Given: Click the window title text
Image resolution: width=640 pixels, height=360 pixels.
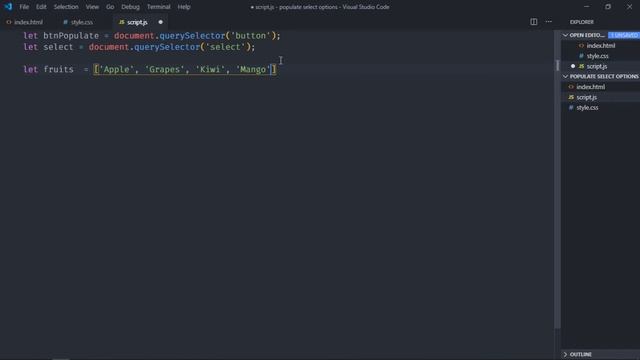Looking at the screenshot, I should 320,7.
